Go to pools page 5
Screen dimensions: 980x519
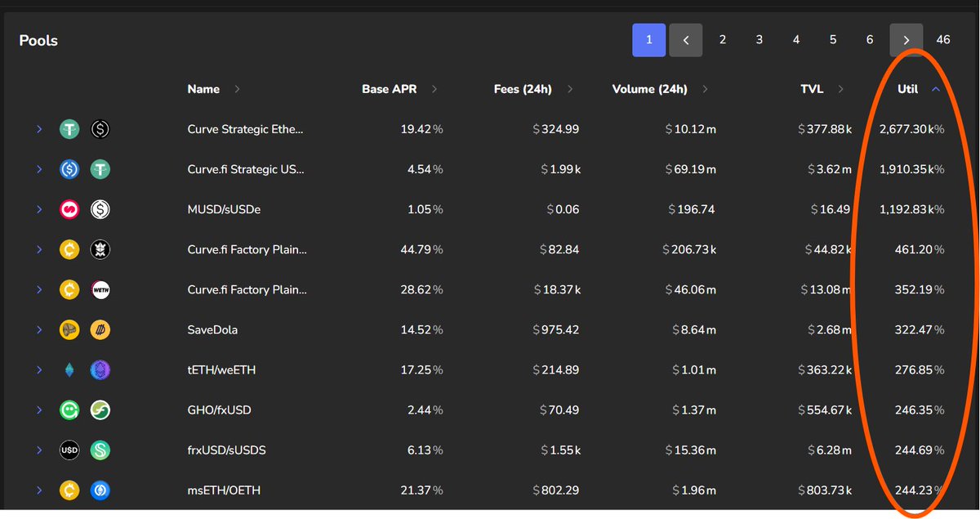(833, 40)
